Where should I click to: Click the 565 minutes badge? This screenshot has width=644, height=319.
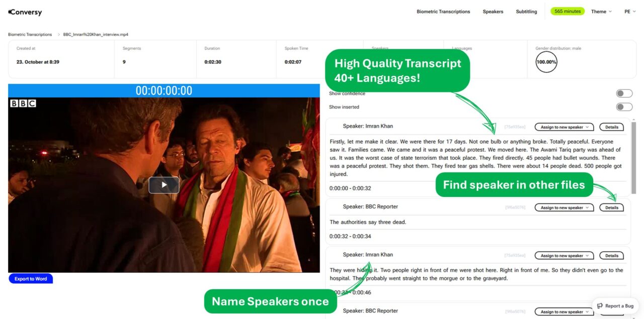(568, 11)
